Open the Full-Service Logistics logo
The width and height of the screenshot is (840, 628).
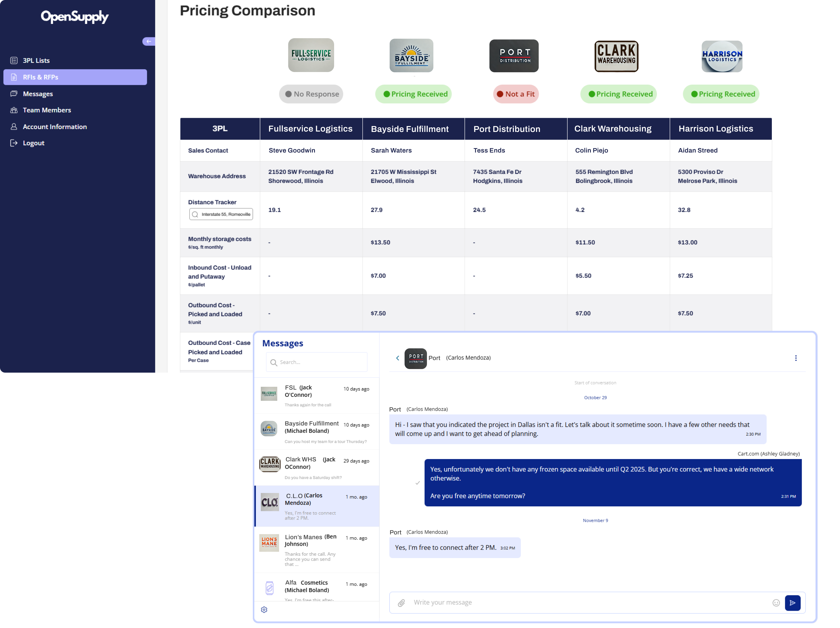point(311,55)
